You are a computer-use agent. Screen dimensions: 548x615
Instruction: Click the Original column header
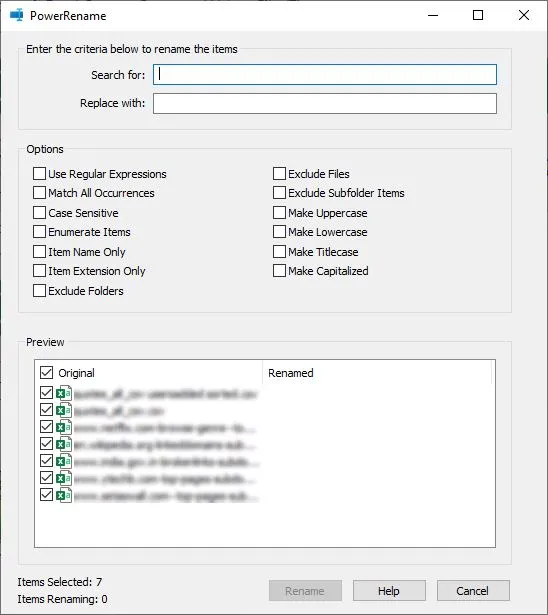(x=76, y=373)
